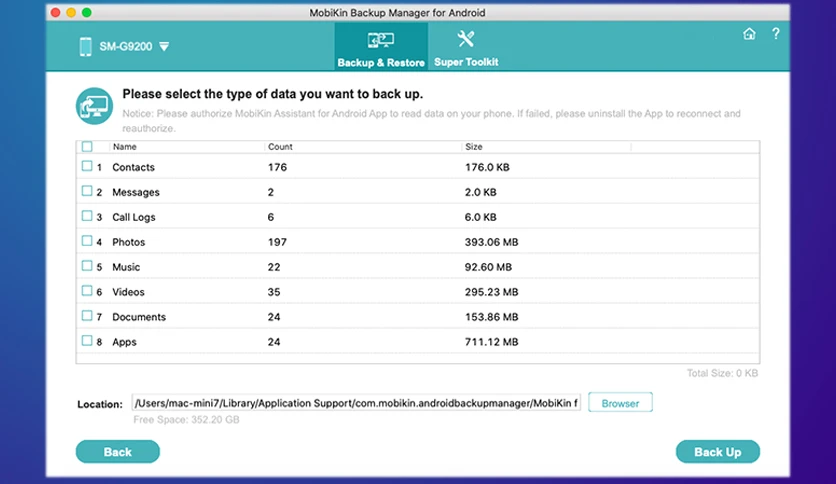Screen dimensions: 836x484
Task: Click the Music count 22
Action: click(274, 267)
